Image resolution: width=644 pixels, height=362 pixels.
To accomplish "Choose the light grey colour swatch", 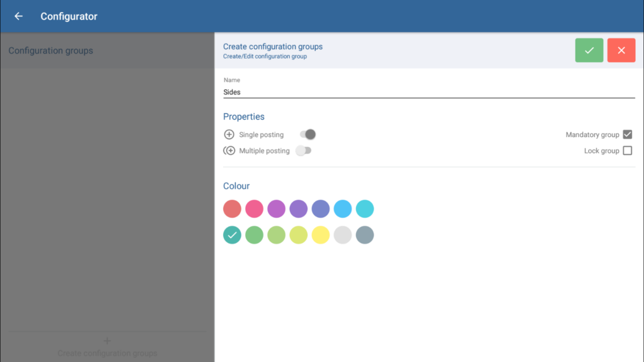I will (x=343, y=235).
